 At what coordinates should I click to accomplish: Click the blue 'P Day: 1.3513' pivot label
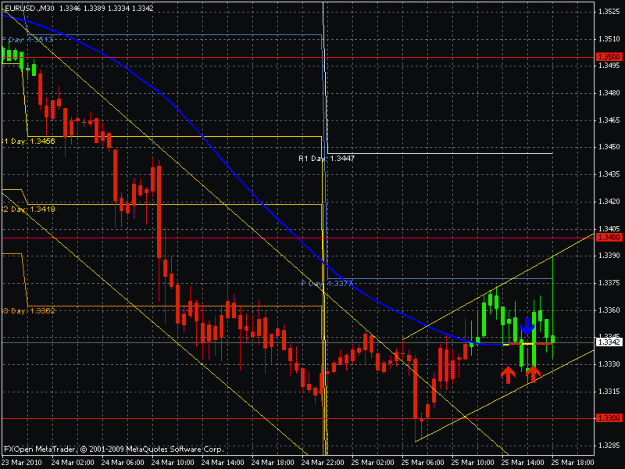coord(27,39)
